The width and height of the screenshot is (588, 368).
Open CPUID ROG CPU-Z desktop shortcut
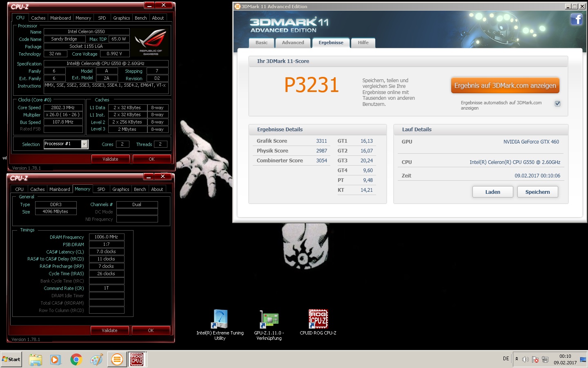pos(318,323)
